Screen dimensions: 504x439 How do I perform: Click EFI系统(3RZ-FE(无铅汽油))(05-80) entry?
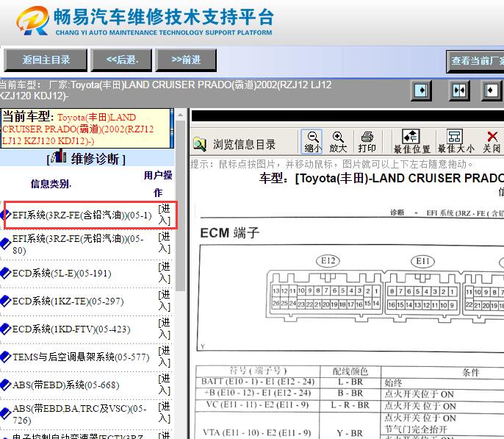78,244
